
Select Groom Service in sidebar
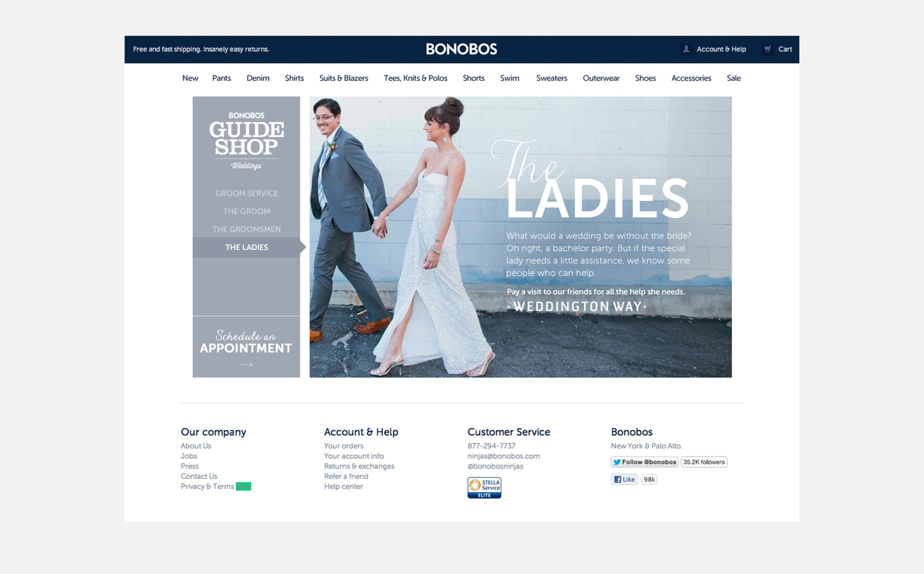click(246, 193)
